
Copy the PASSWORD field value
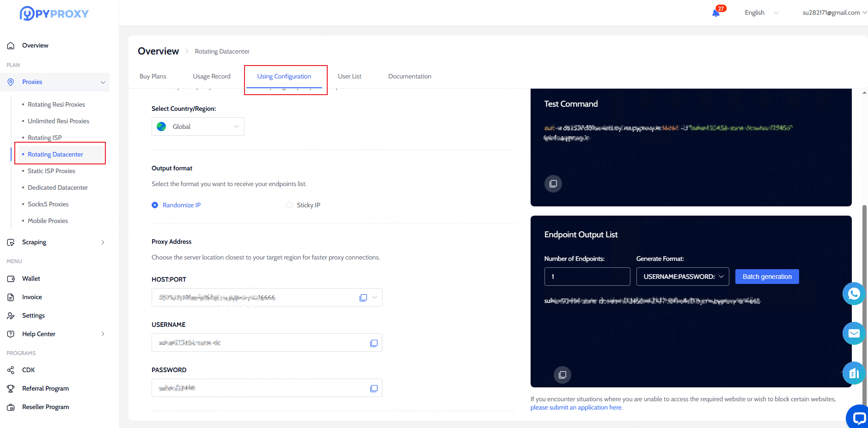click(x=374, y=388)
